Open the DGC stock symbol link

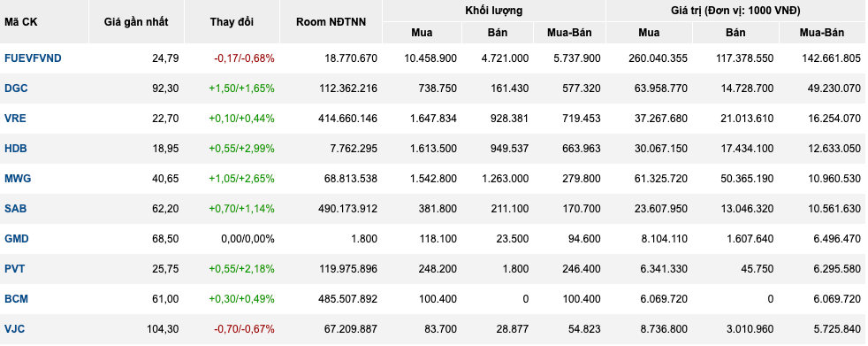(x=16, y=88)
